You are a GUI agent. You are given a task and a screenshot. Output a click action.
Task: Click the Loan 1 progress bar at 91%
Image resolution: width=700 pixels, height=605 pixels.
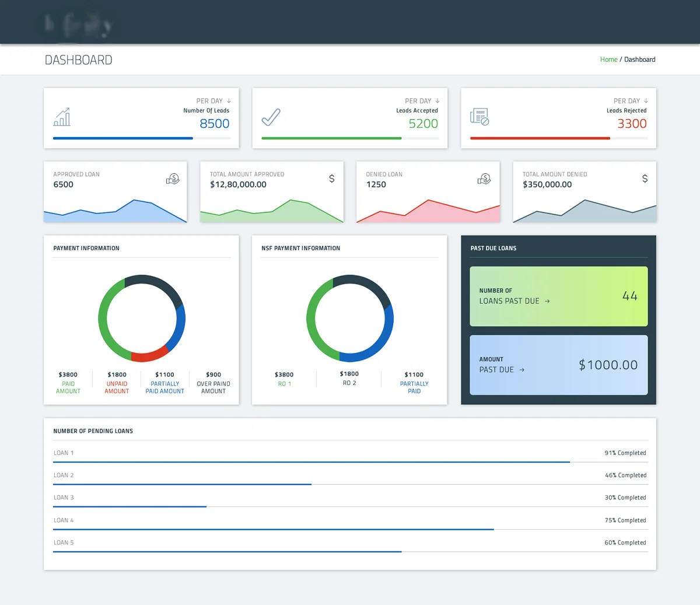tap(311, 462)
